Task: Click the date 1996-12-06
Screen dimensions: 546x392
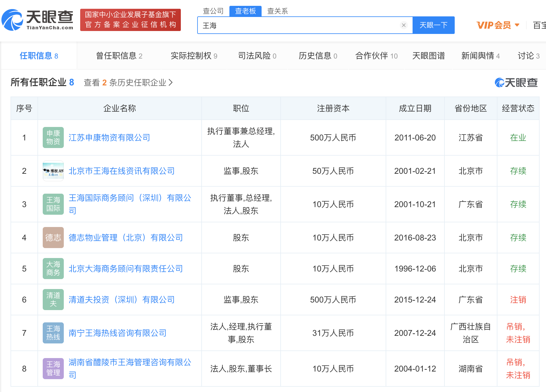Action: pyautogui.click(x=415, y=269)
